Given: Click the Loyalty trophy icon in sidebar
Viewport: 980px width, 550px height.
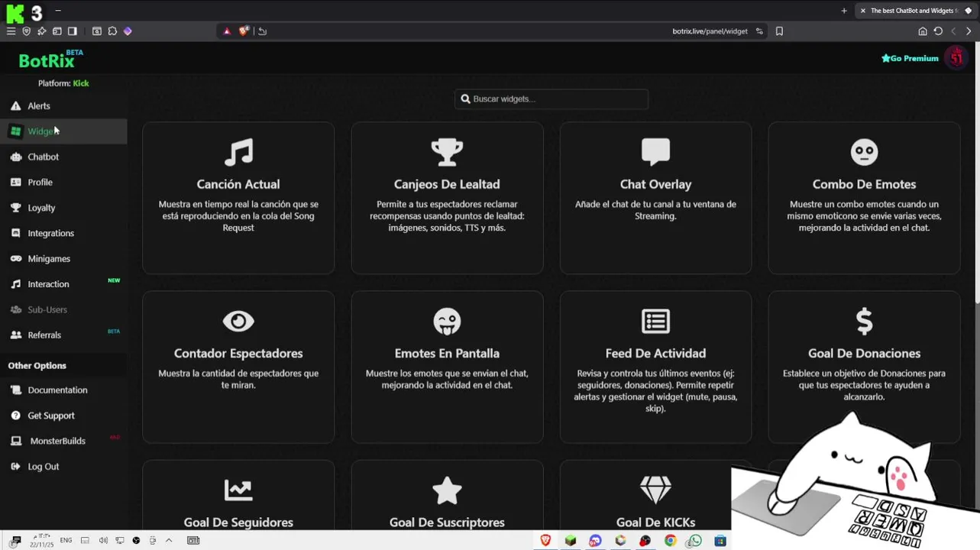Looking at the screenshot, I should (x=15, y=208).
